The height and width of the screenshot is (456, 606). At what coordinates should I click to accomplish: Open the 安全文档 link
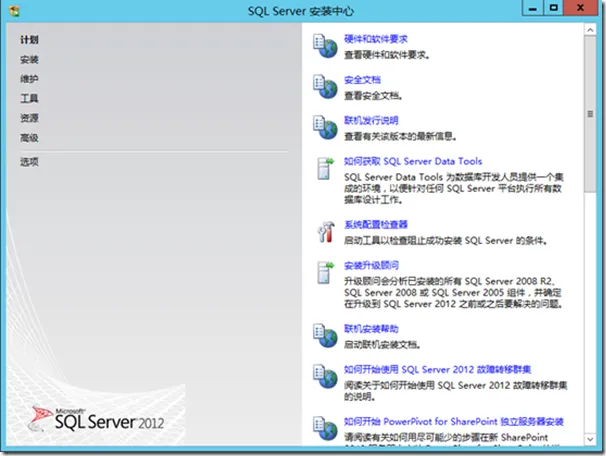click(x=362, y=80)
